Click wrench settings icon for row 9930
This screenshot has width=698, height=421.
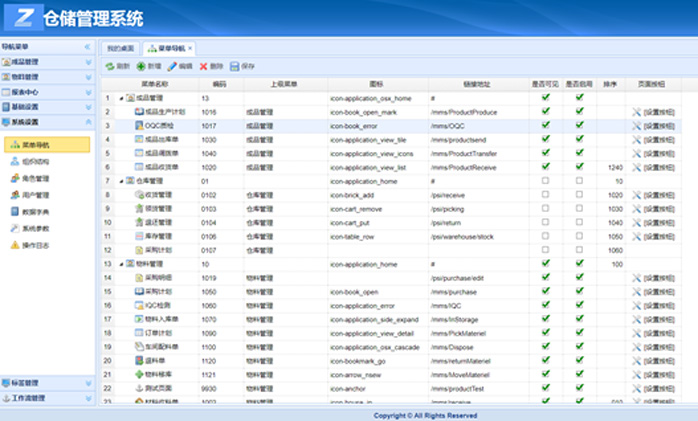point(637,389)
